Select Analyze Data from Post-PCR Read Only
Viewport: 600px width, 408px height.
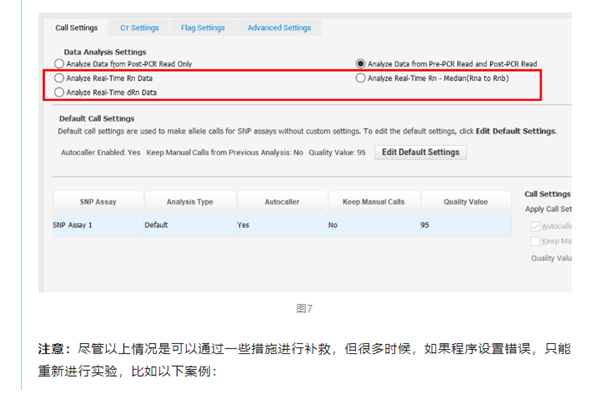pos(60,64)
